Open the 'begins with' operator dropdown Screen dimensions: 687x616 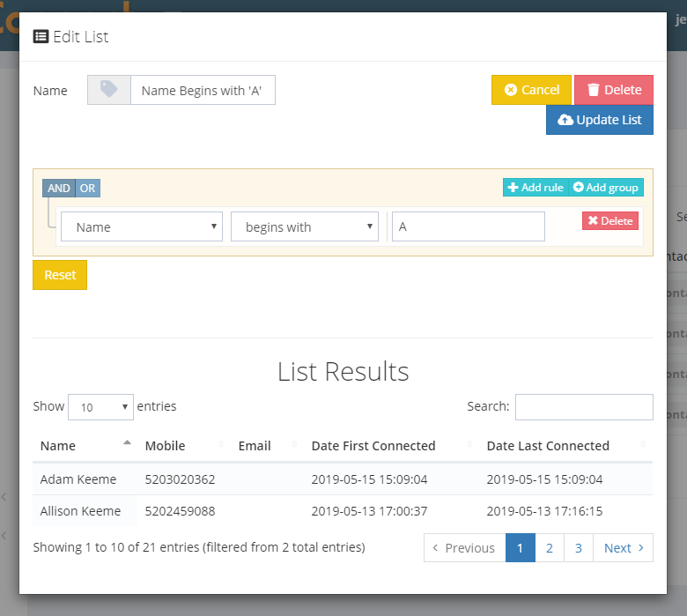pos(305,226)
